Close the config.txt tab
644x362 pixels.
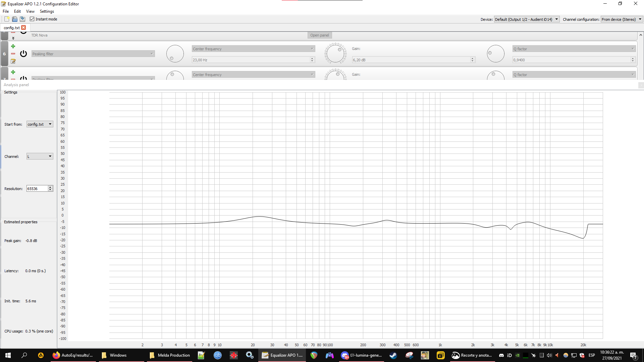[x=23, y=27]
